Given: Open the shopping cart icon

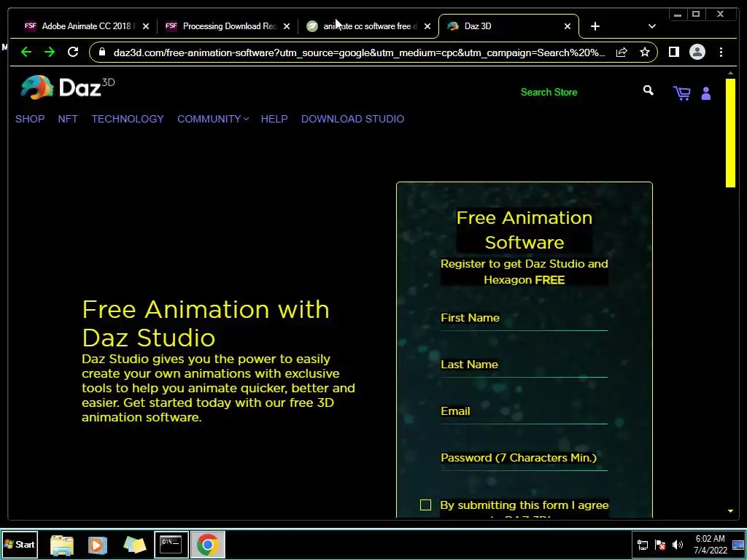Looking at the screenshot, I should (x=682, y=93).
